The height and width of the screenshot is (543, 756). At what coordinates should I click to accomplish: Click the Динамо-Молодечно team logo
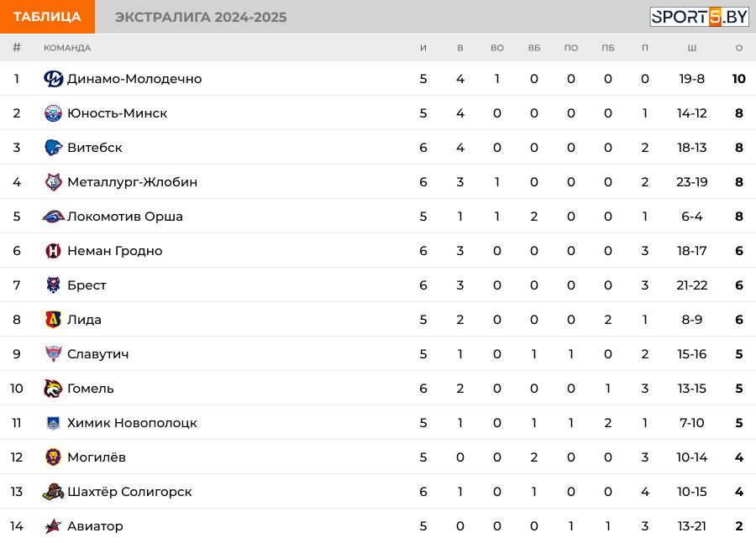[53, 79]
